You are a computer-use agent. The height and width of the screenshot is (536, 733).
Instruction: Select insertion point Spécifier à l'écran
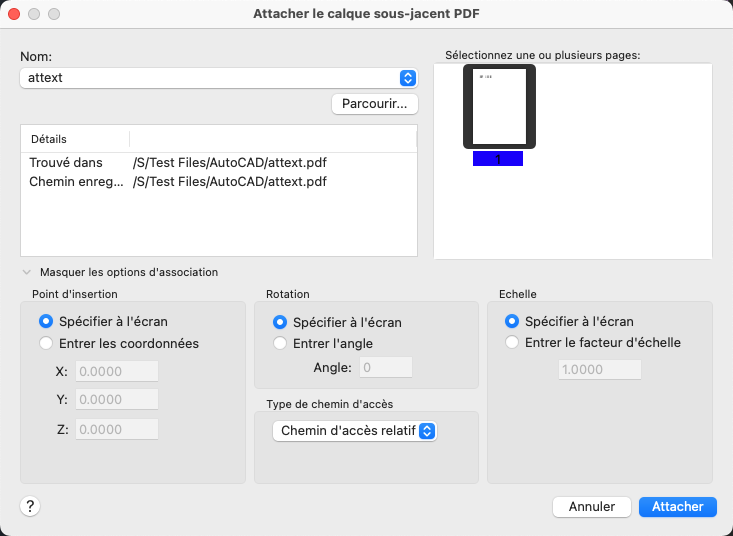45,322
